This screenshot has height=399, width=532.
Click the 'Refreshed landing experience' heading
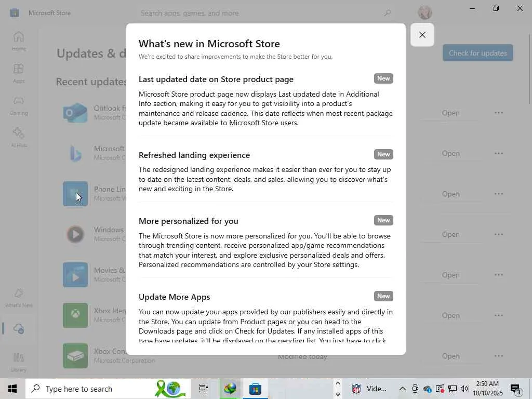194,155
